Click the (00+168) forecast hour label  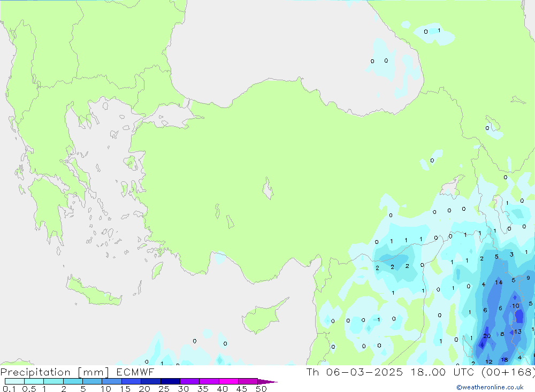[x=507, y=372]
